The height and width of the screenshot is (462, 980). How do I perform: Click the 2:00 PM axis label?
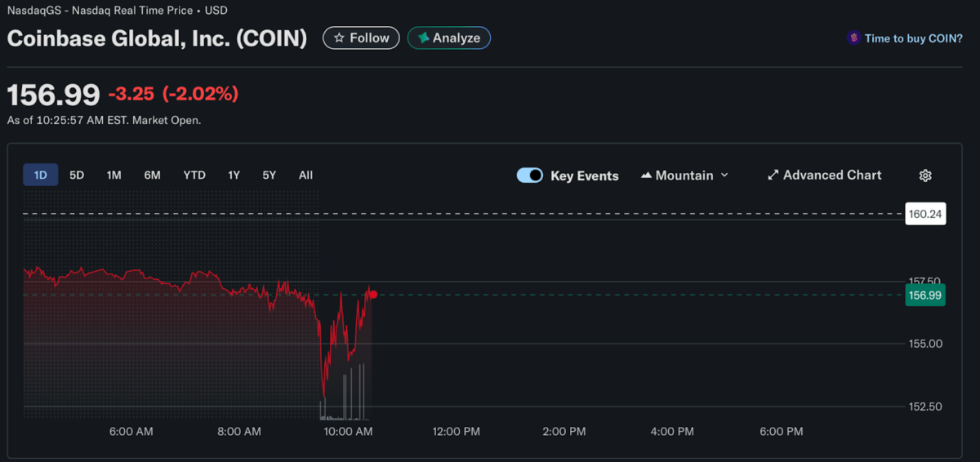click(x=564, y=431)
